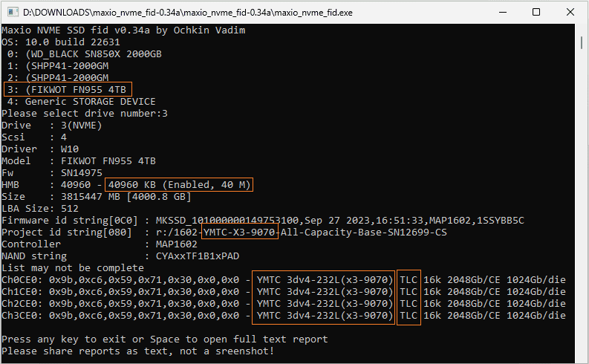
Task: Click the 'Ch0CE0:' channel label
Action: coord(22,280)
